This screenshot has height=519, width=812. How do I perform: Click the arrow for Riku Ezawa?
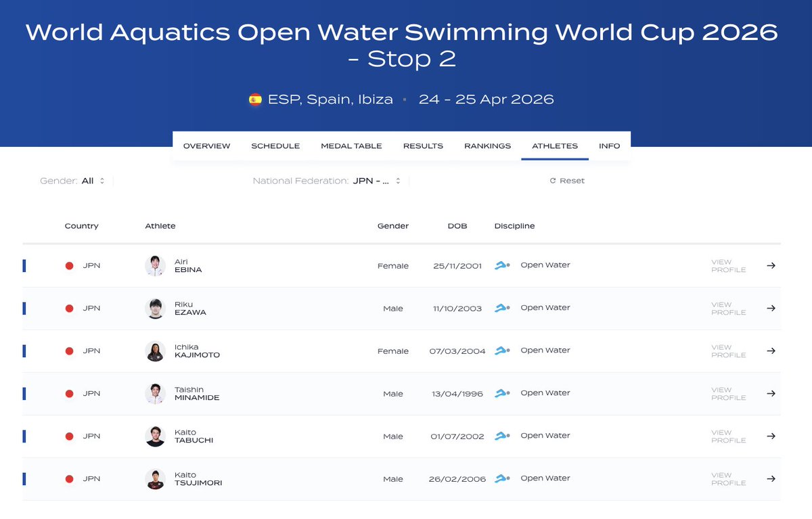771,308
